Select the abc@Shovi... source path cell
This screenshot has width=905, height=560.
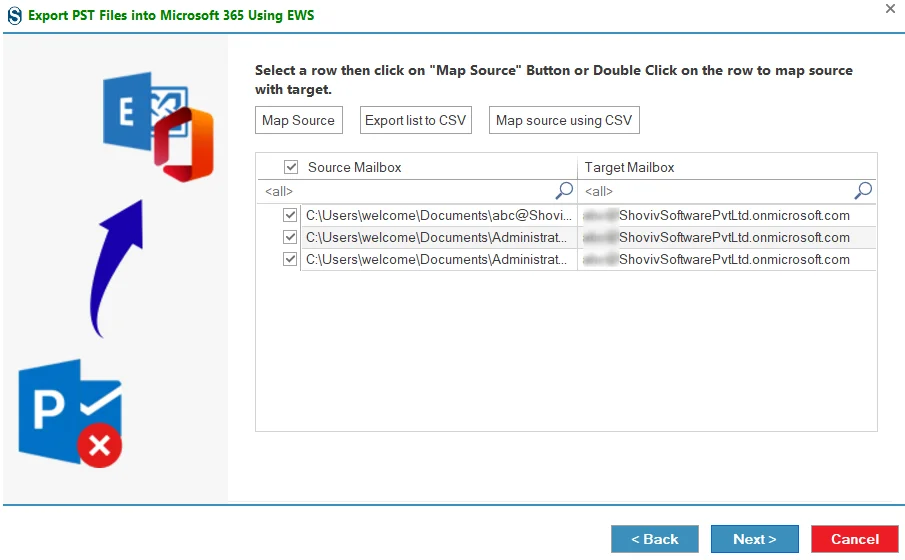439,215
